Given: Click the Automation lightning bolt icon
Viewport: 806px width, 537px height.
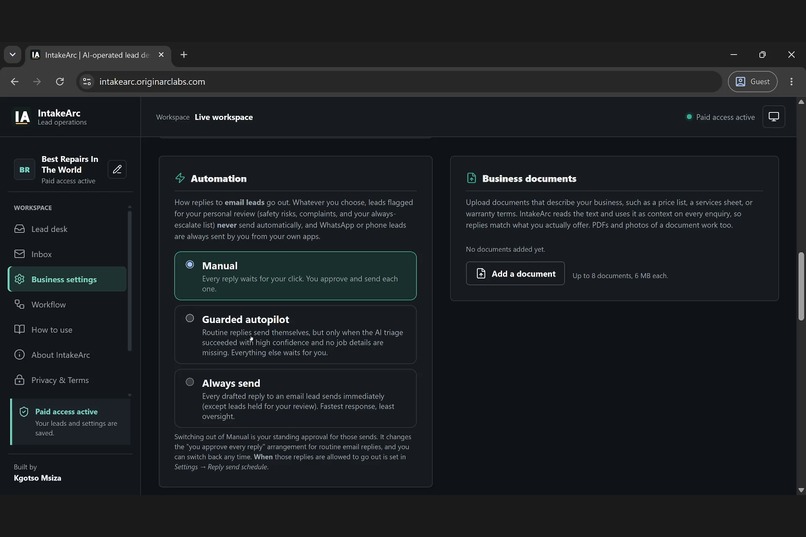Looking at the screenshot, I should 180,178.
